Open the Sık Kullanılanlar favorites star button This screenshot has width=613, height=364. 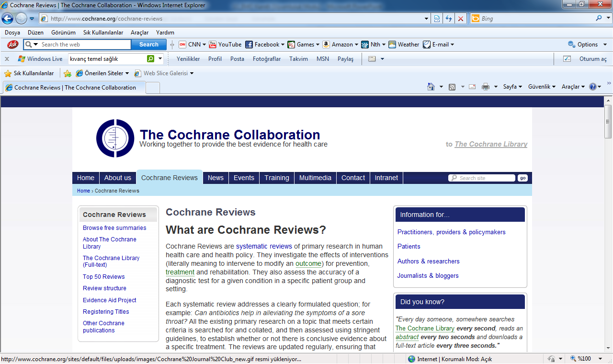point(29,73)
